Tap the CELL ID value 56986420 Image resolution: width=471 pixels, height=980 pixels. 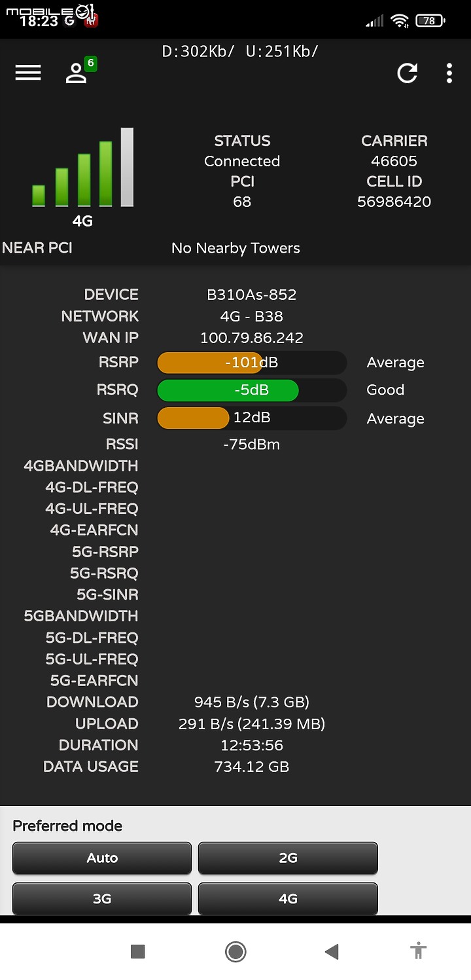point(394,202)
